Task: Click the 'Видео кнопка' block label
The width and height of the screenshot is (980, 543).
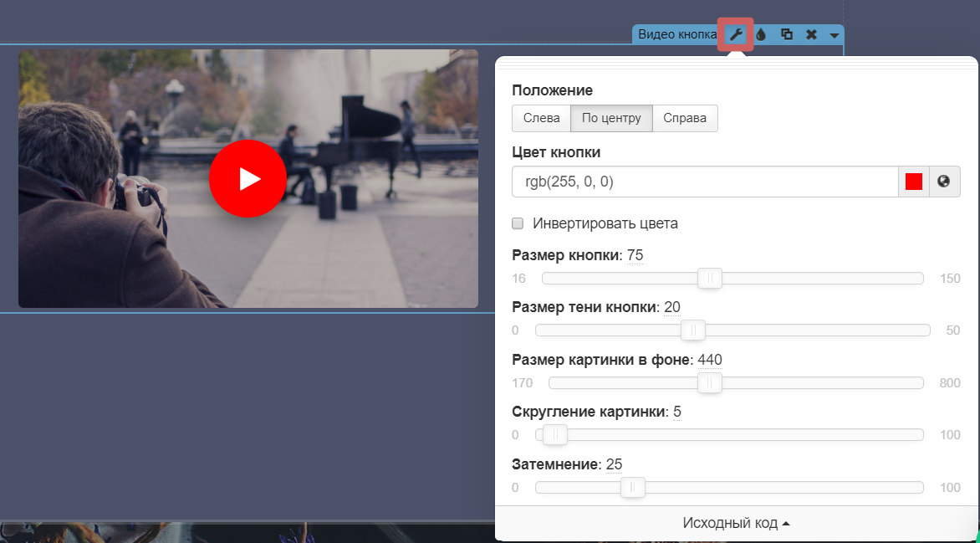Action: pos(676,34)
